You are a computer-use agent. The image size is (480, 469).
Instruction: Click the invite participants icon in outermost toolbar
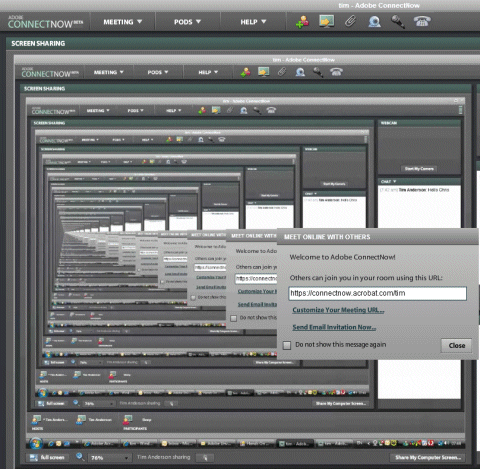pyautogui.click(x=302, y=22)
